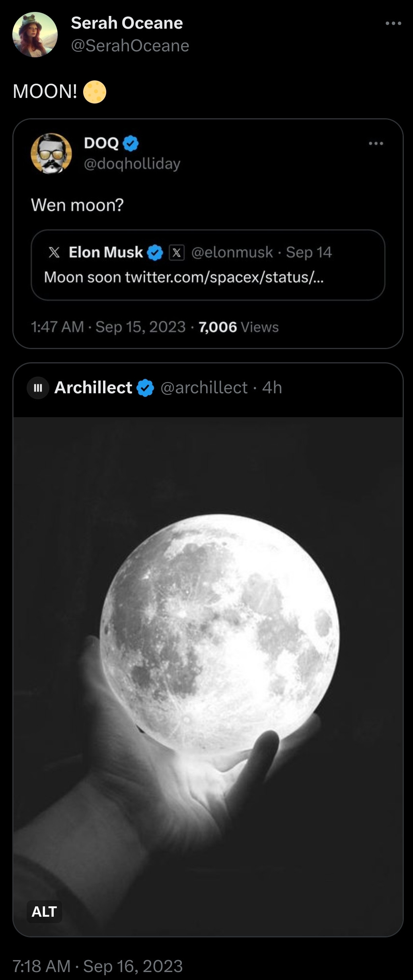Show ALT text for the moon image

pyautogui.click(x=44, y=911)
